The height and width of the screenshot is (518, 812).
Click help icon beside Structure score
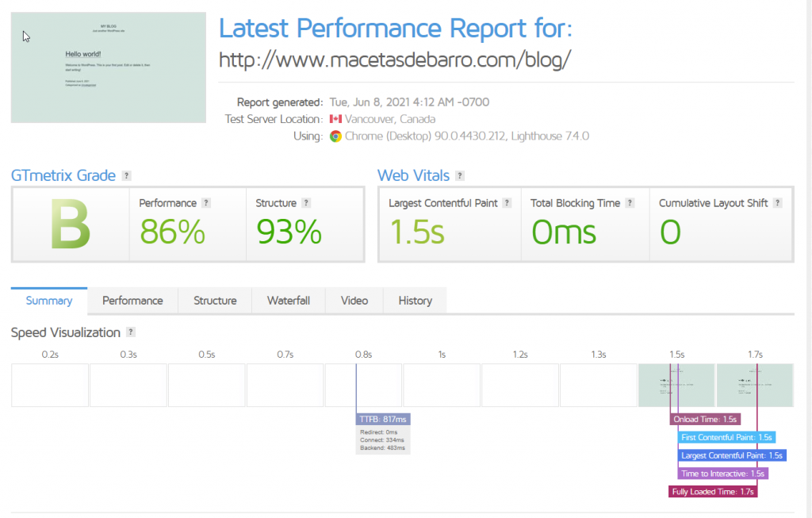point(306,203)
